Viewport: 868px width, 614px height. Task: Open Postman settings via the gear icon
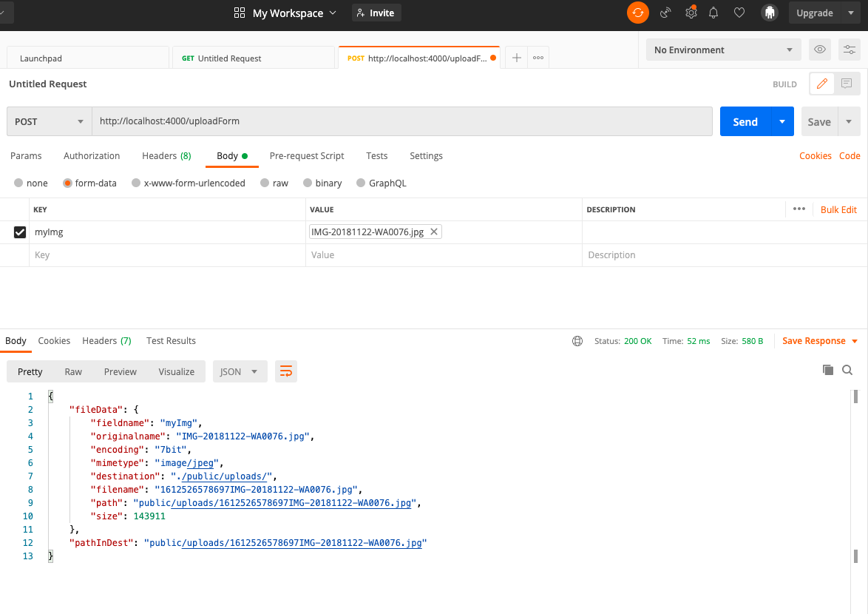[691, 13]
